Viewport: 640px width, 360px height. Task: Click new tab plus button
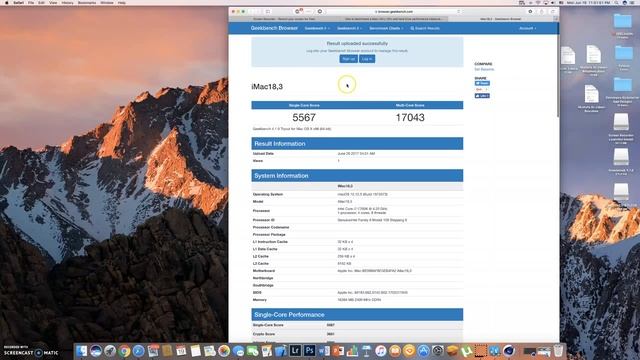556,19
